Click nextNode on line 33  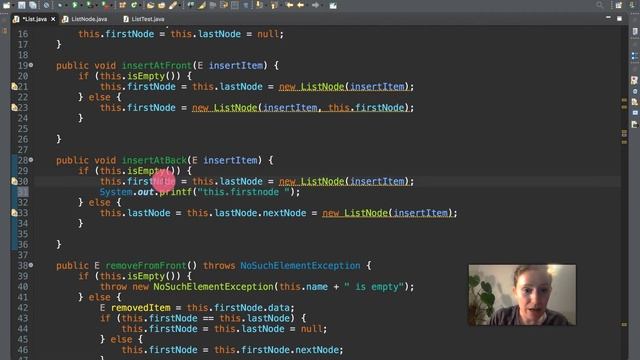(x=284, y=213)
